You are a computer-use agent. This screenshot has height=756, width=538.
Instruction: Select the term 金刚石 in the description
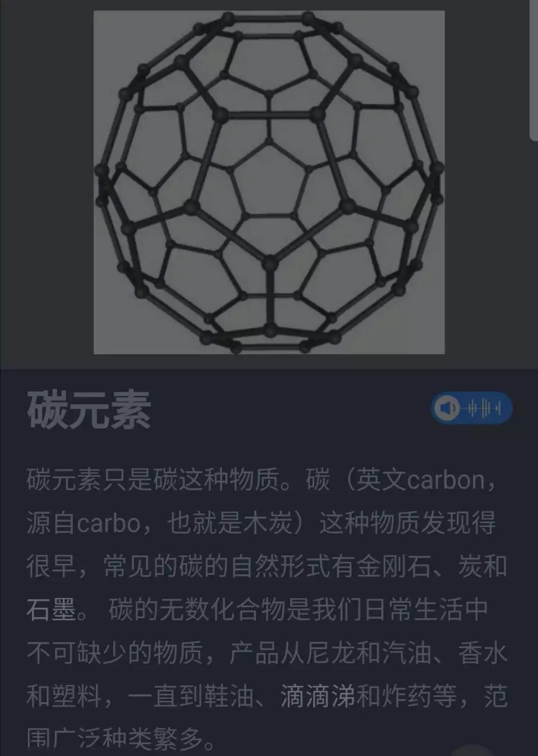click(x=394, y=567)
